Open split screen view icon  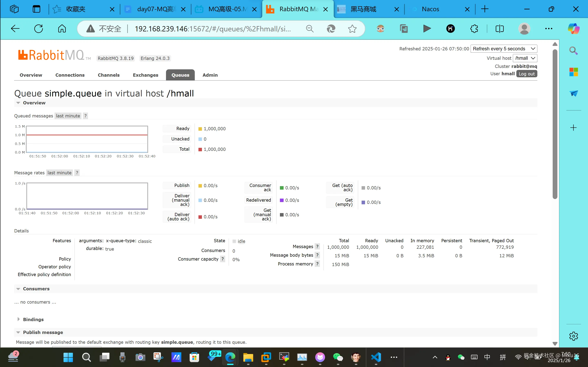pos(500,29)
